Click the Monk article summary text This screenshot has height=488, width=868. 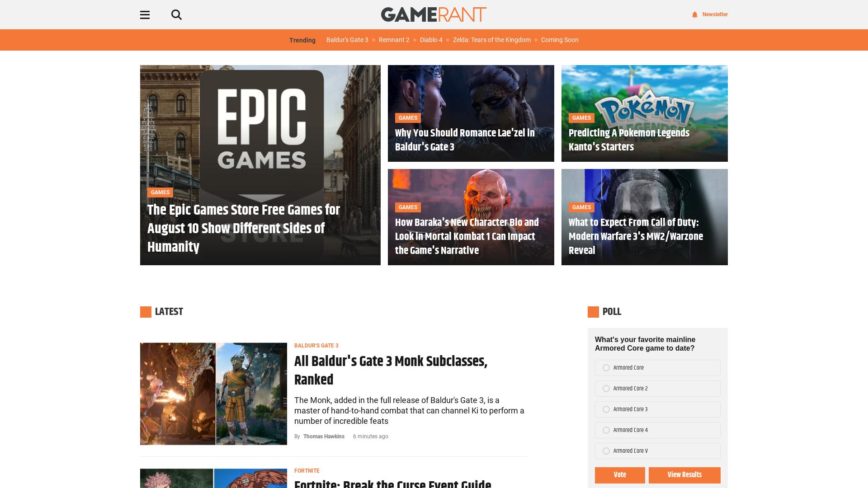point(409,411)
